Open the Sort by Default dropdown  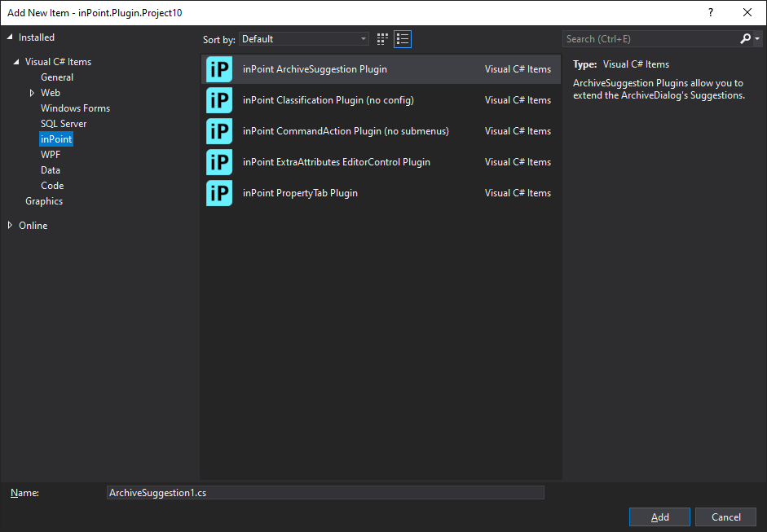[x=304, y=39]
